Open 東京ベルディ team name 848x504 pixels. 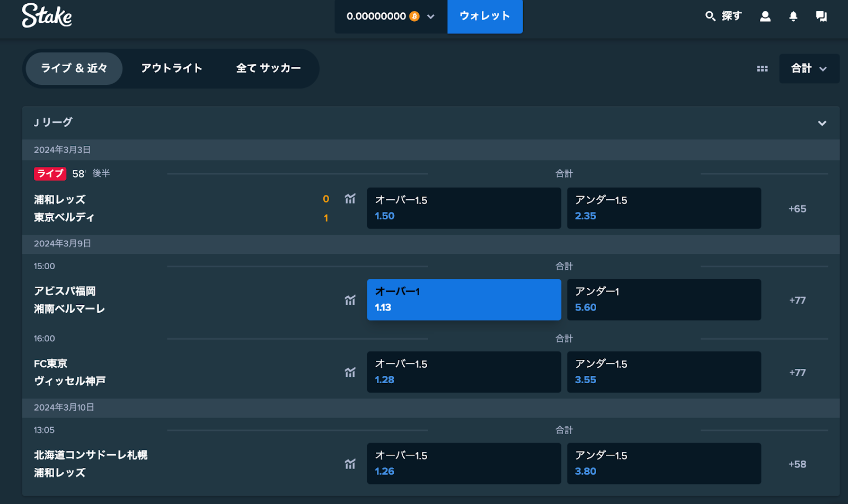(x=64, y=217)
